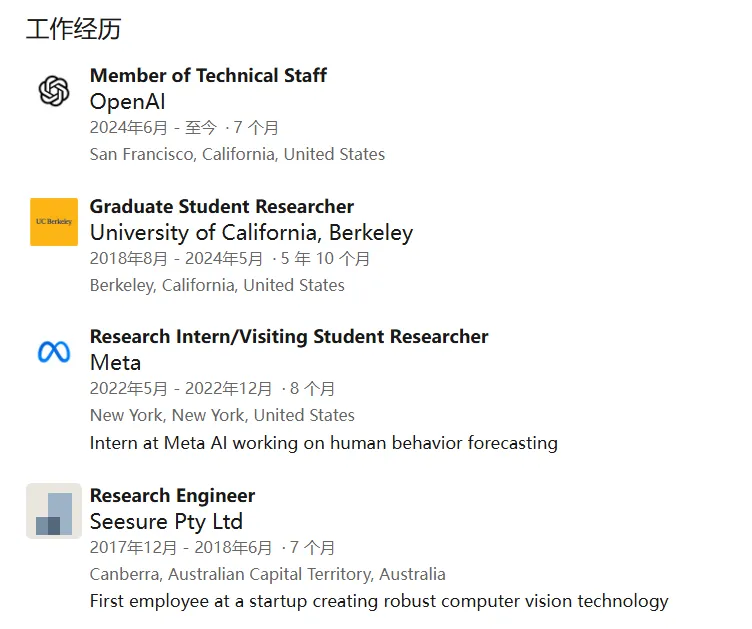
Task: Open the UC Berkeley logo thumbnail
Action: [54, 221]
